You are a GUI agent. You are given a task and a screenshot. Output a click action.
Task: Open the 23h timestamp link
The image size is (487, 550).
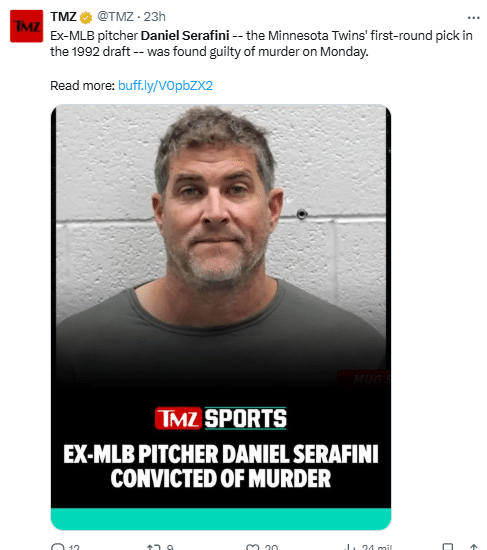(x=154, y=17)
